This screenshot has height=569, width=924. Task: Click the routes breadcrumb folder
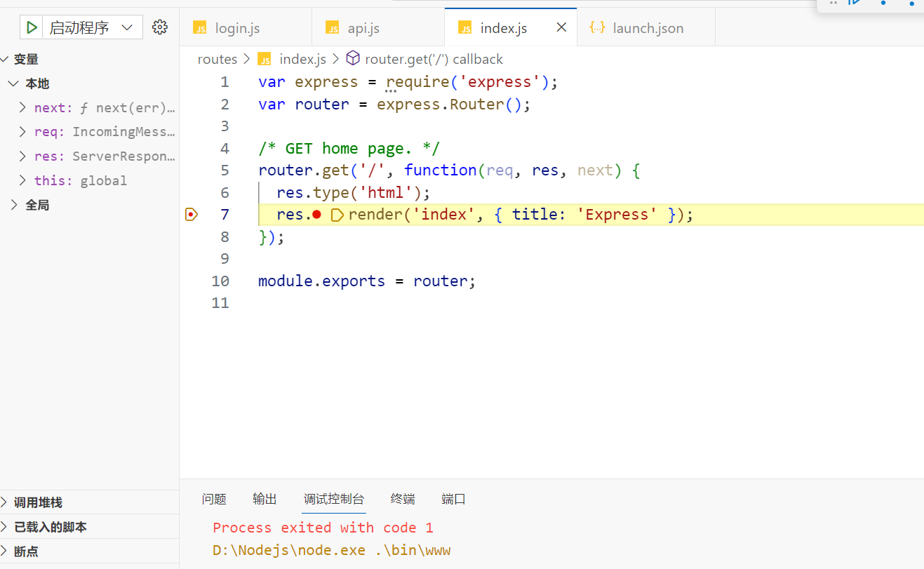coord(217,59)
